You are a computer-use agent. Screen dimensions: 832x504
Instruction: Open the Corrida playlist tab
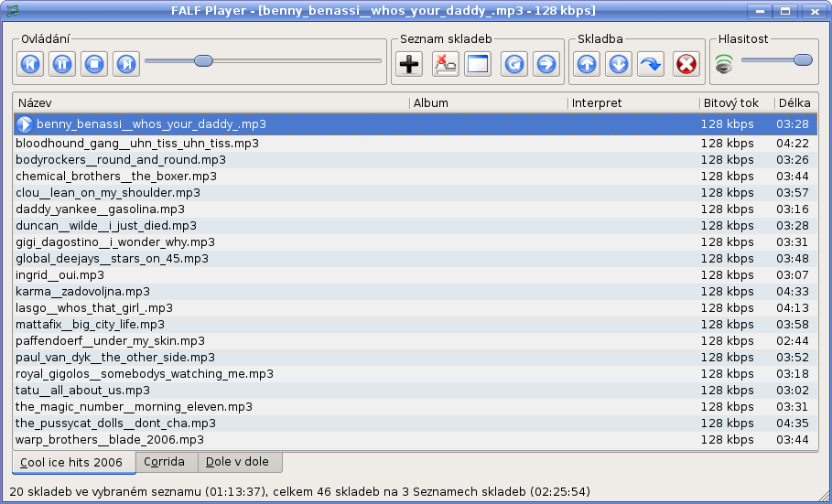(x=166, y=462)
